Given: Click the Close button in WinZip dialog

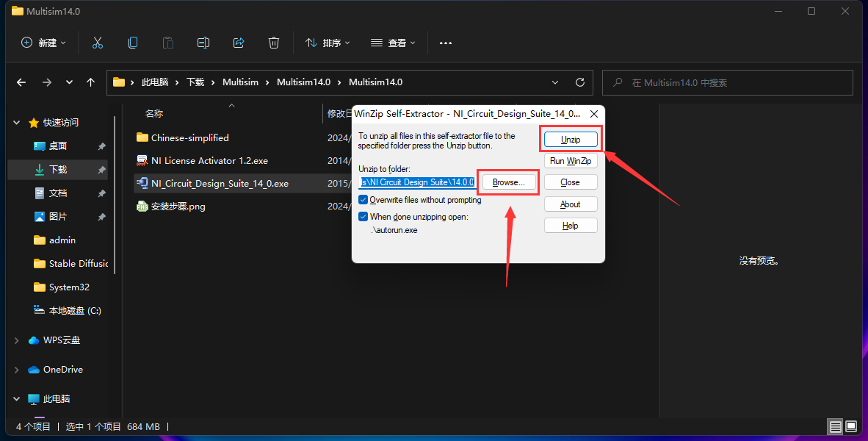Looking at the screenshot, I should pos(571,182).
